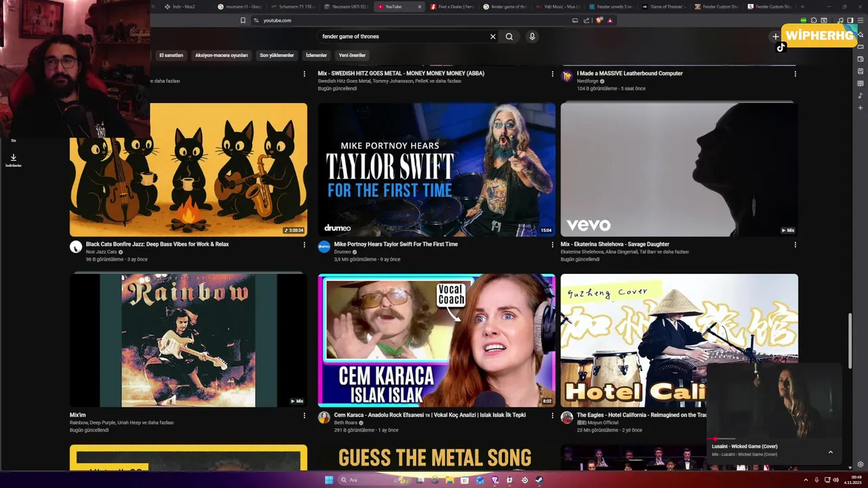Select Aksiyon-macera oyunları filter chip
Viewport: 868px width, 488px height.
(x=222, y=56)
